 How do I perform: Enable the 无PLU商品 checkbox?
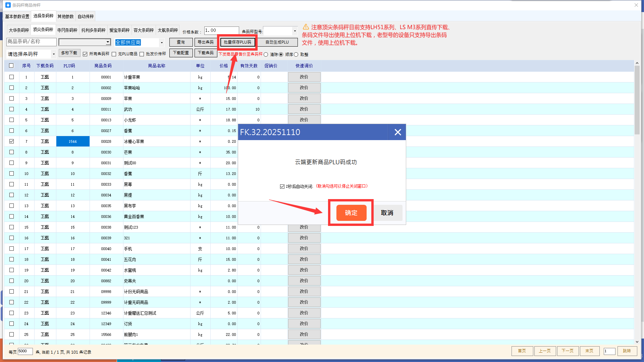coord(114,54)
